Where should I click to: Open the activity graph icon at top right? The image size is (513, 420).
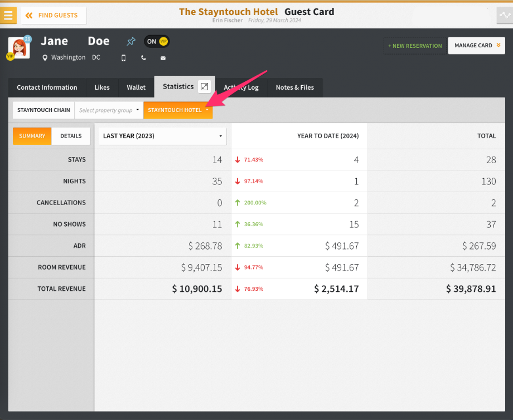pos(505,16)
